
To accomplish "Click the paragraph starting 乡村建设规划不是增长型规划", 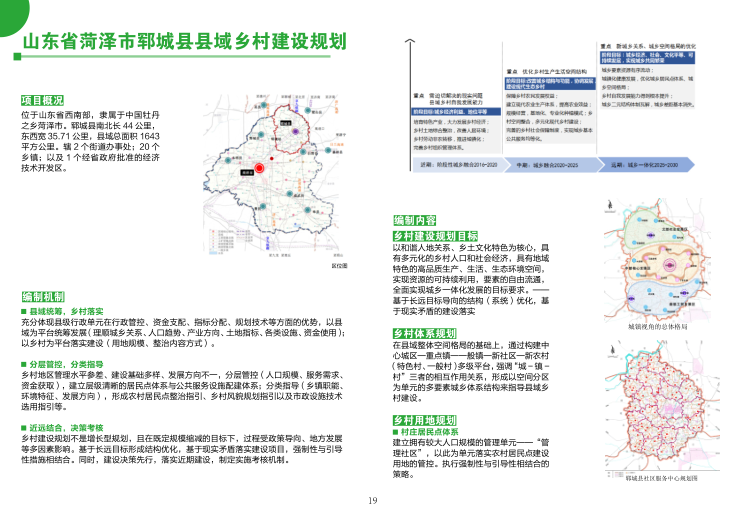I will 182,449.
